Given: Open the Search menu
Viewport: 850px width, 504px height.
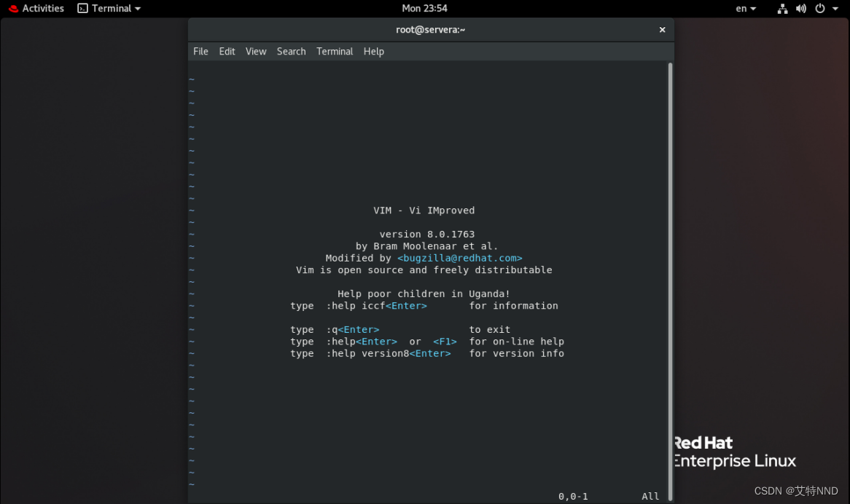Looking at the screenshot, I should (291, 51).
